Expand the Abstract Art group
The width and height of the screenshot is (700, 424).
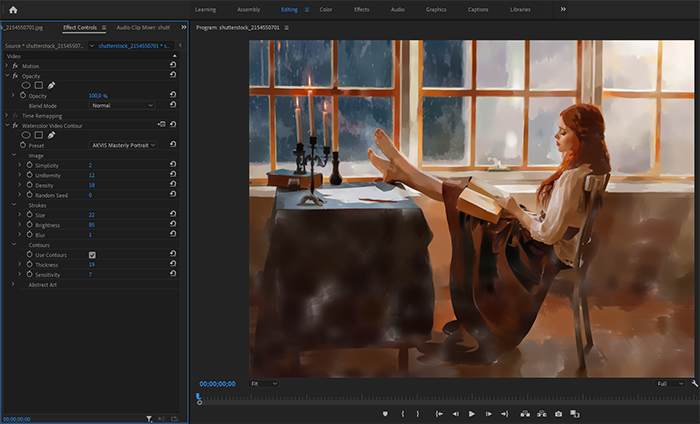coord(13,284)
